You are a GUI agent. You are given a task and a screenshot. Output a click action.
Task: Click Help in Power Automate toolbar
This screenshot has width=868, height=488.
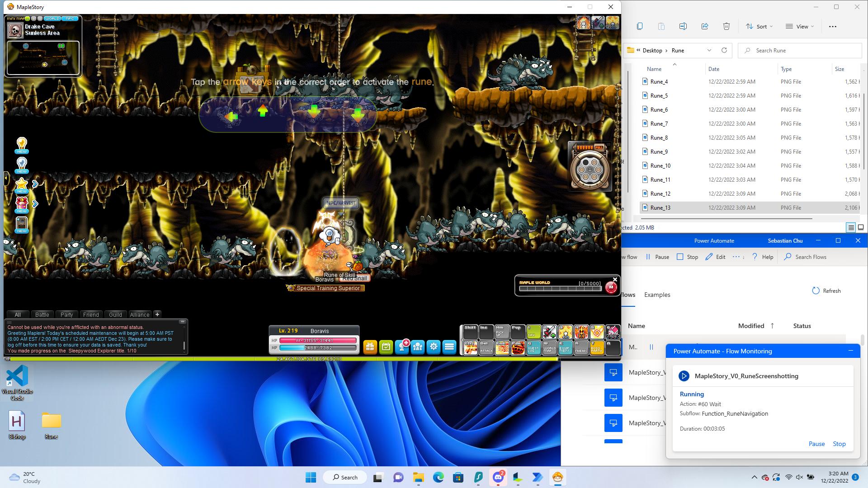[762, 257]
